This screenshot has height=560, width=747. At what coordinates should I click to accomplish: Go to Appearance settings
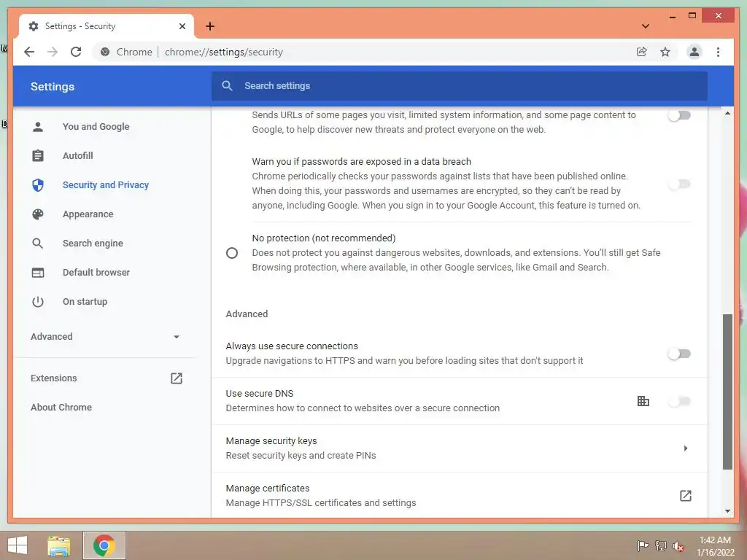(88, 214)
